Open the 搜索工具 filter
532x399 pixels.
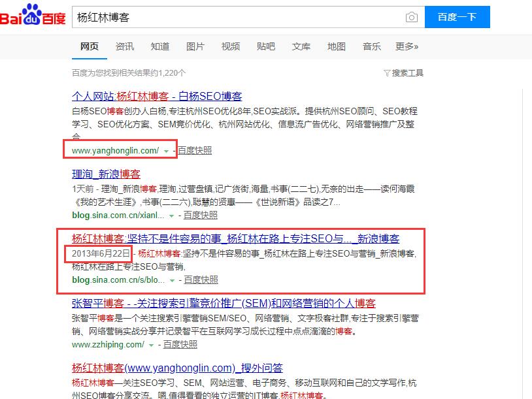coord(403,73)
